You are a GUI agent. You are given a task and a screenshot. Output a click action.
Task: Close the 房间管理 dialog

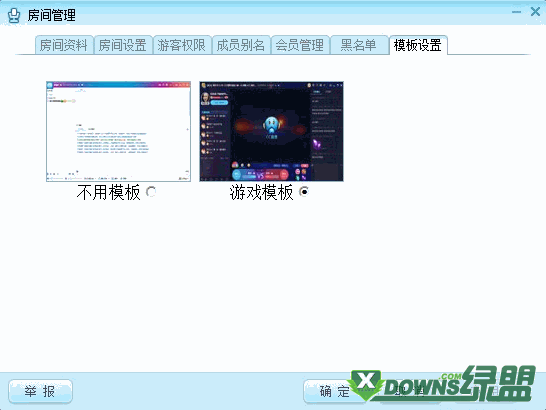[x=535, y=12]
